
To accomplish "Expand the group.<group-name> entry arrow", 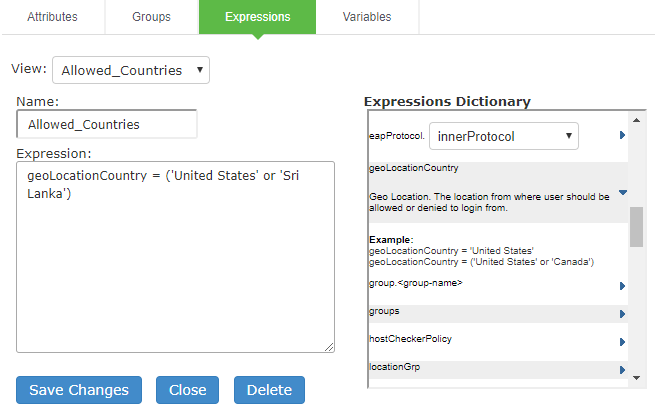I will [622, 286].
